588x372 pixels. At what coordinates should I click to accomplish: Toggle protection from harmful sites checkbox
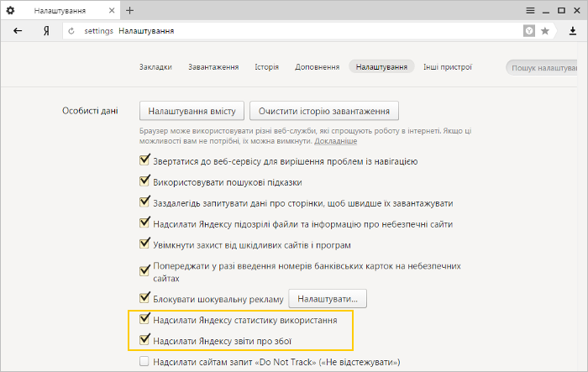point(144,244)
